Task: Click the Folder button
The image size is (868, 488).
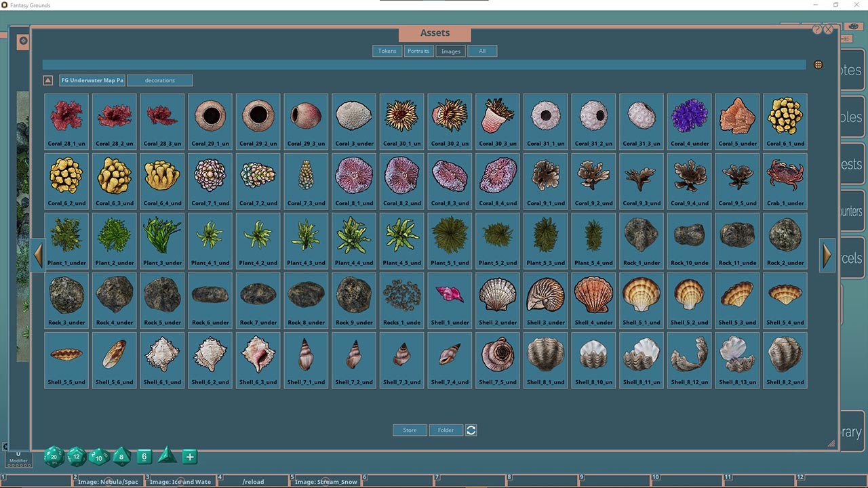Action: (446, 430)
